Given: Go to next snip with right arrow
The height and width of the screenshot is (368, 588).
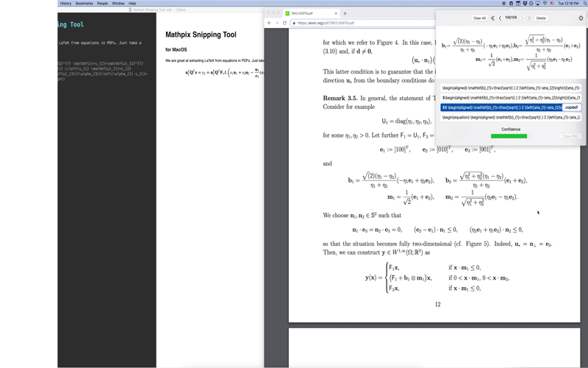Looking at the screenshot, I should click(x=522, y=18).
